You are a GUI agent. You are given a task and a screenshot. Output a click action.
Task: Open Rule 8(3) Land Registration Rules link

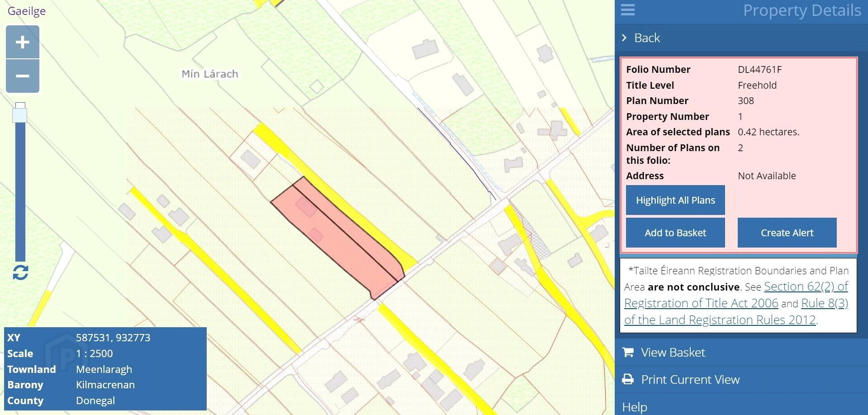(736, 311)
